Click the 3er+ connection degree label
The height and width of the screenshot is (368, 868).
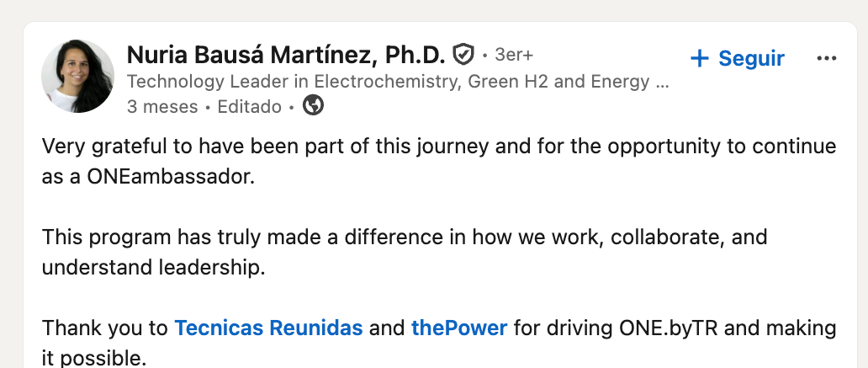(x=514, y=55)
